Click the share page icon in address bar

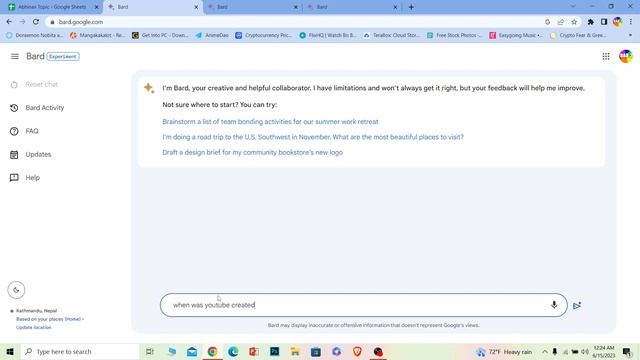[x=561, y=22]
